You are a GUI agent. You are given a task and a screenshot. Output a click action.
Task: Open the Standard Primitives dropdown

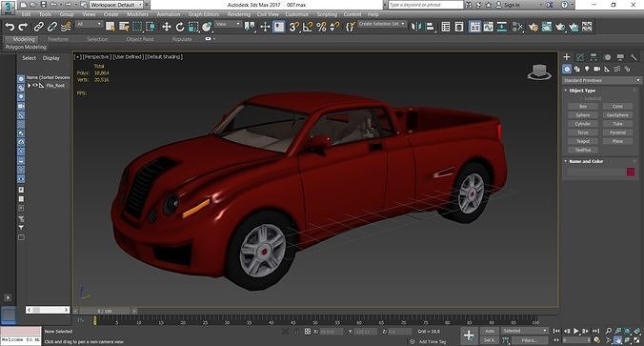pyautogui.click(x=602, y=80)
